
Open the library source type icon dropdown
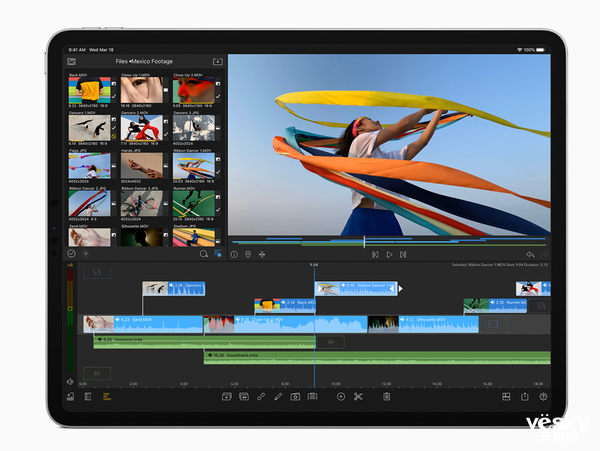pos(72,62)
